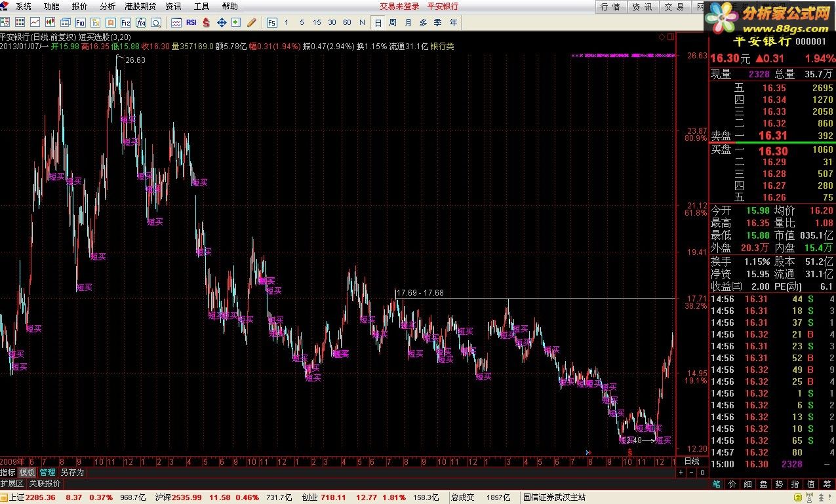The height and width of the screenshot is (504, 836).
Task: Click the orange document toolbar icon
Action: click(110, 22)
